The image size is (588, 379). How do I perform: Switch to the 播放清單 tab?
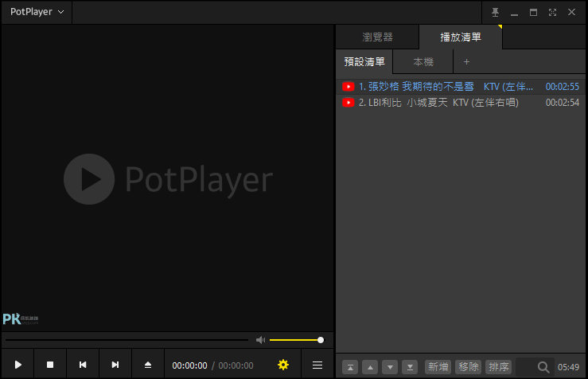tap(461, 37)
